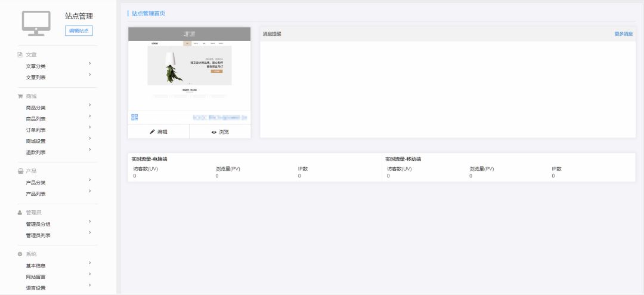The image size is (644, 295).
Task: Click the 消息提醒 panel title
Action: tap(272, 34)
